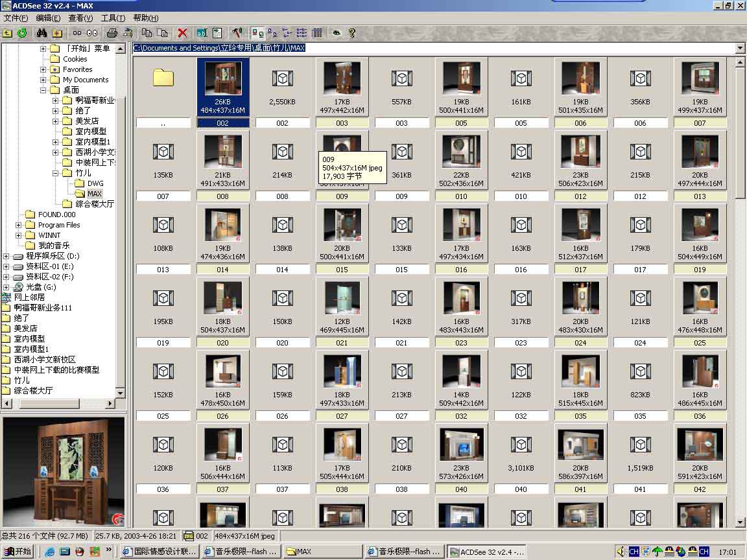Expand the Favorites tree node
Screen dimensions: 747x560
pyautogui.click(x=43, y=69)
